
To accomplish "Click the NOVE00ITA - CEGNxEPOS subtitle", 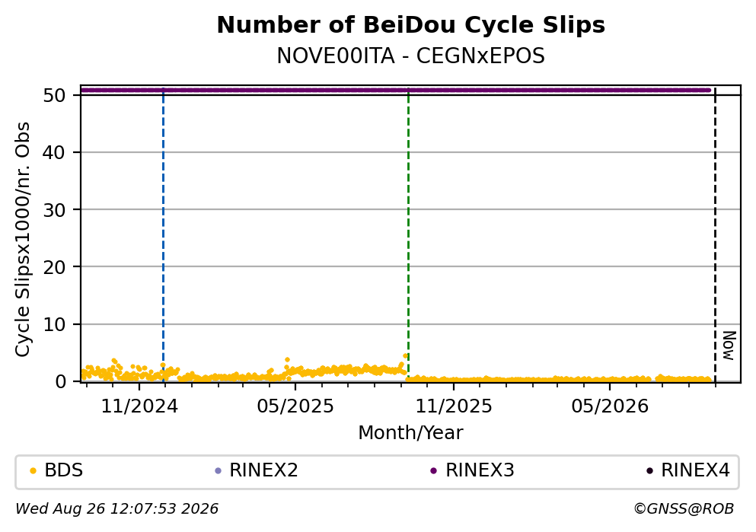I will click(x=411, y=56).
